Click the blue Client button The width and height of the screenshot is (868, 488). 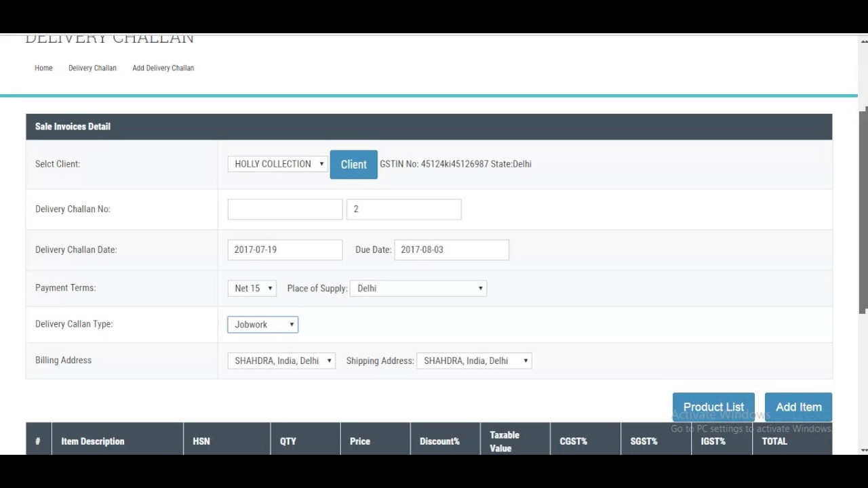353,165
